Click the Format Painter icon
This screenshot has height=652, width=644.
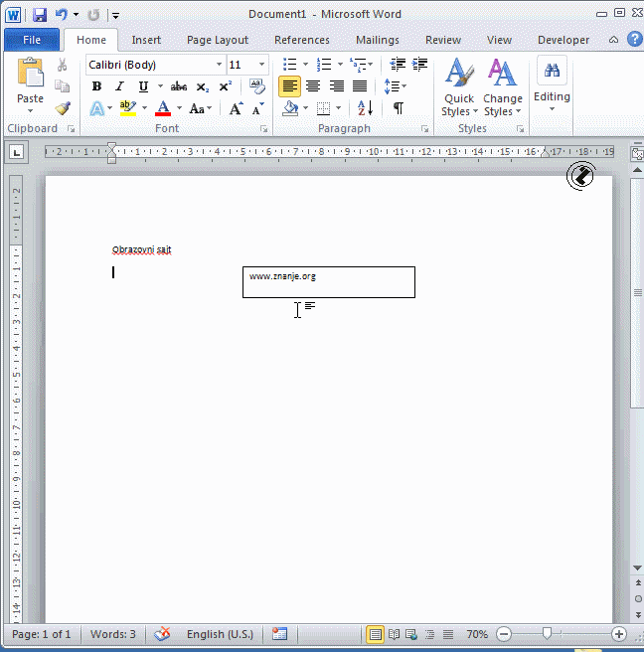point(63,108)
